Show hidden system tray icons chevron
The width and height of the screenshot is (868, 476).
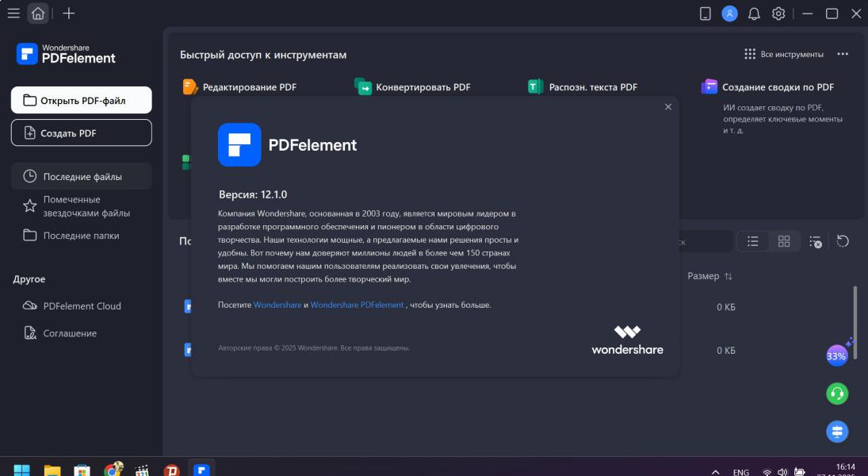715,472
